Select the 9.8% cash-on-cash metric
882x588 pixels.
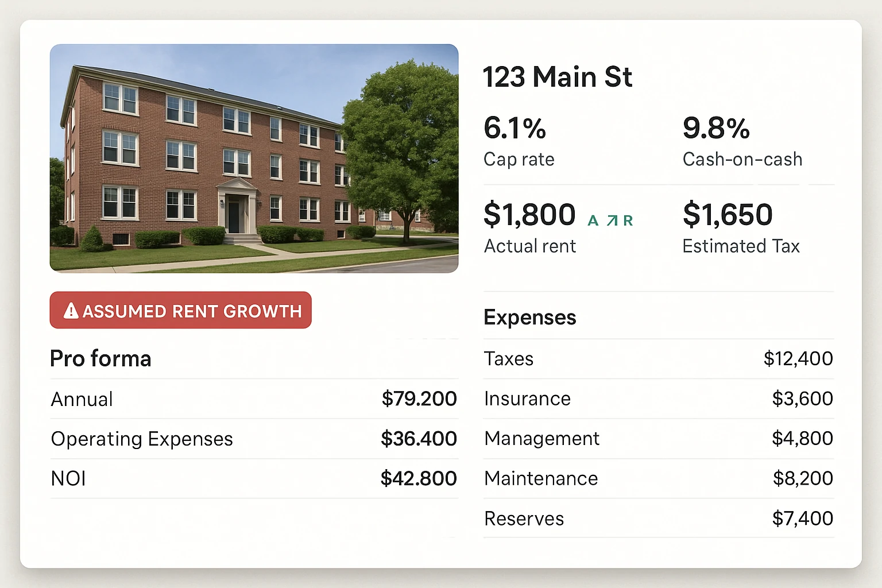tap(716, 129)
